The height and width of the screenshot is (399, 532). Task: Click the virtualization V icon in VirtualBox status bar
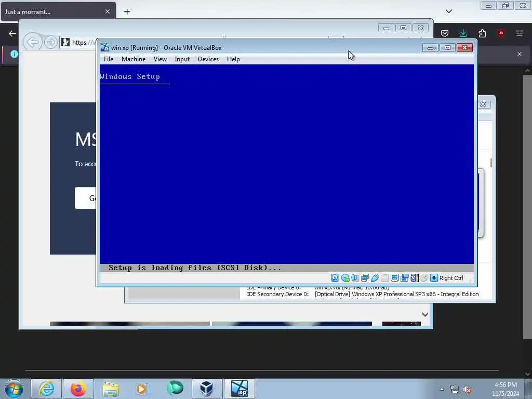414,278
